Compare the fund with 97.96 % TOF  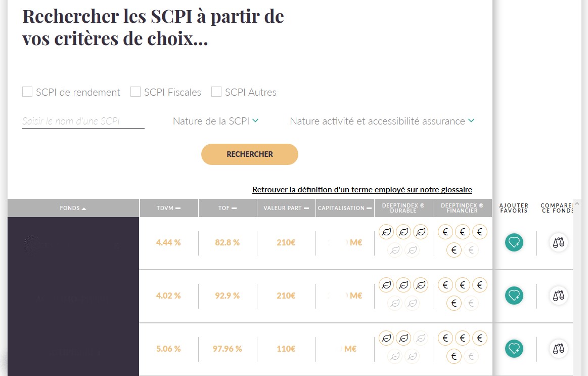(x=558, y=349)
